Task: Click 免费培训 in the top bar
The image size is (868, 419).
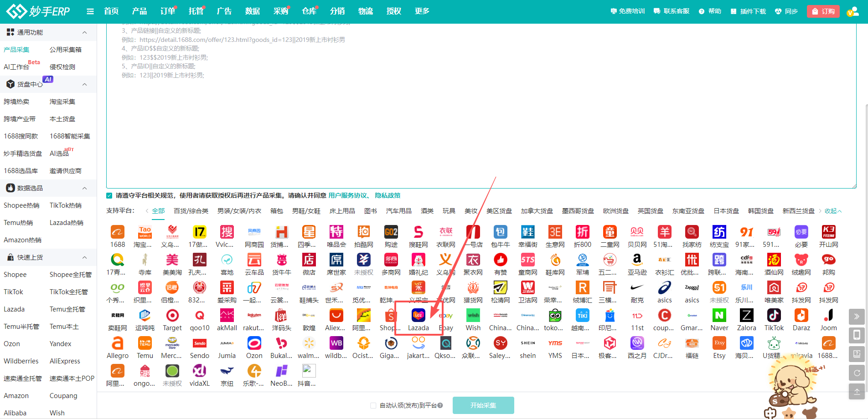Action: point(628,11)
